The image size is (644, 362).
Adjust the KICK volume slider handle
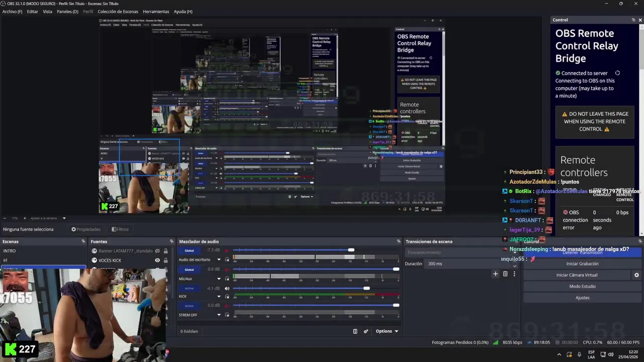tap(366, 289)
